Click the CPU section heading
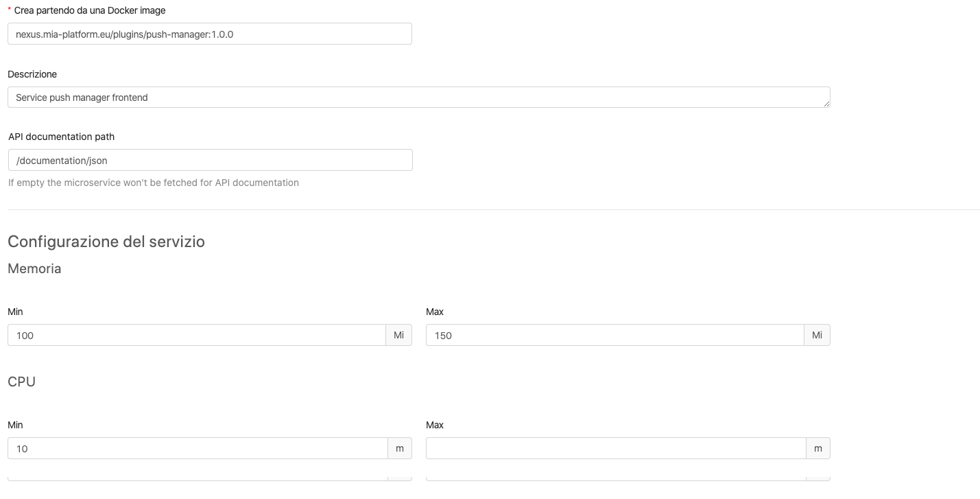 (x=21, y=382)
